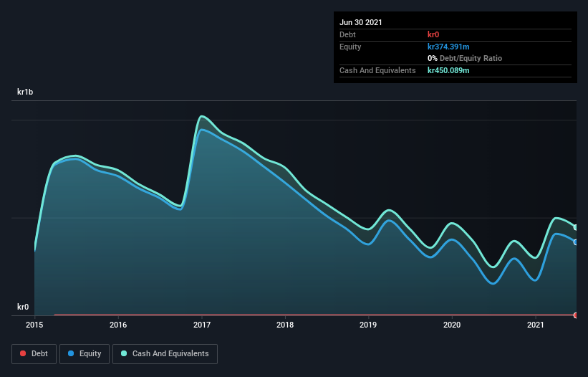Click the kr1b y-axis label

[25, 92]
